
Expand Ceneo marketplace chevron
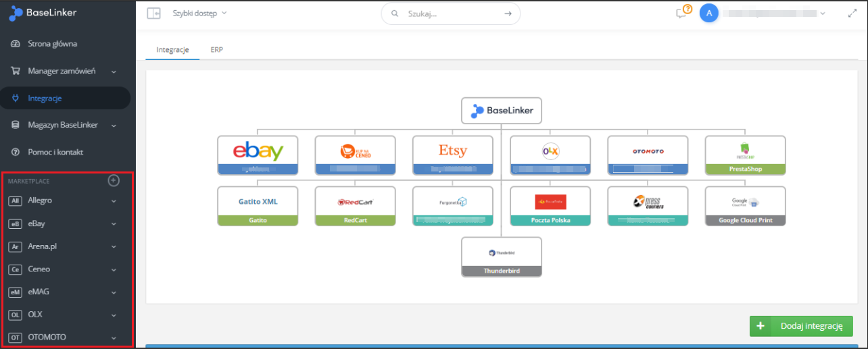pyautogui.click(x=114, y=270)
